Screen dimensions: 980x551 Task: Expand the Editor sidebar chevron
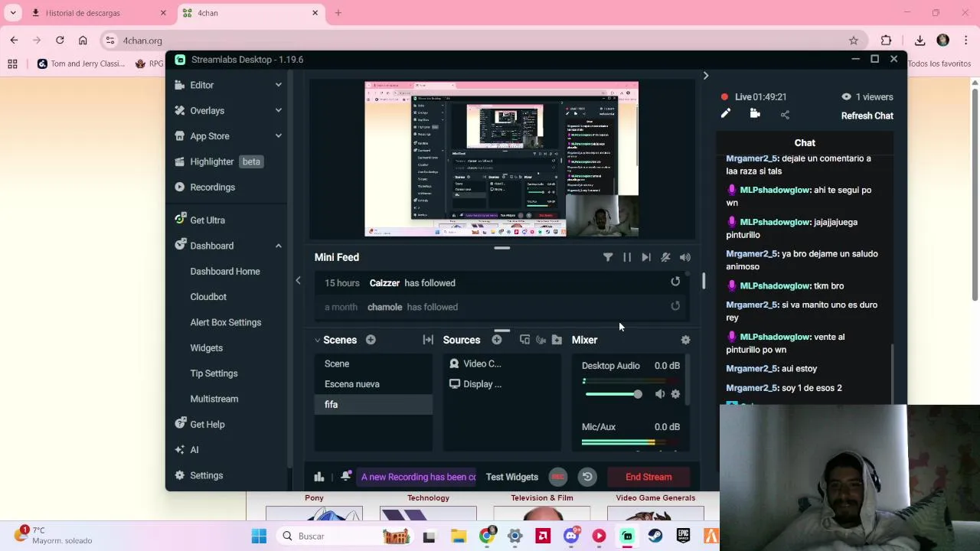pos(278,85)
